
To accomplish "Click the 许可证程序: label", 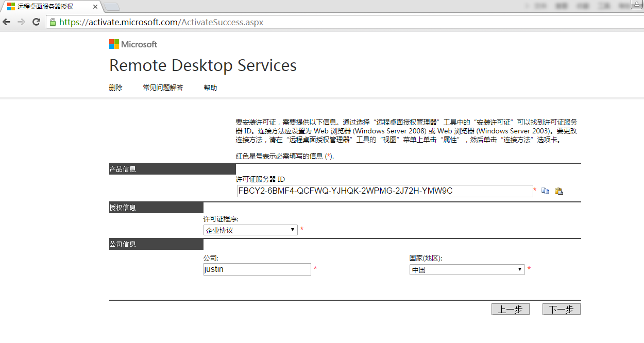I will pos(221,219).
